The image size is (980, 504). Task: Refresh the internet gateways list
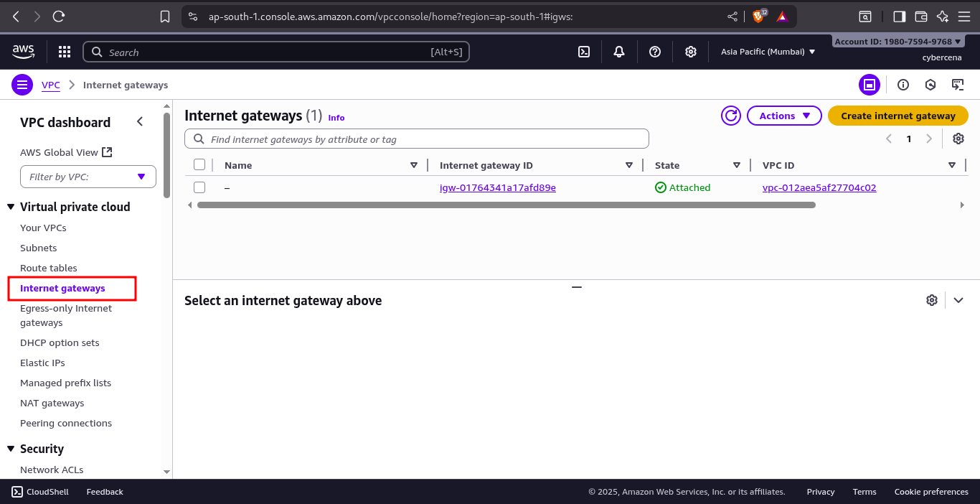click(731, 116)
